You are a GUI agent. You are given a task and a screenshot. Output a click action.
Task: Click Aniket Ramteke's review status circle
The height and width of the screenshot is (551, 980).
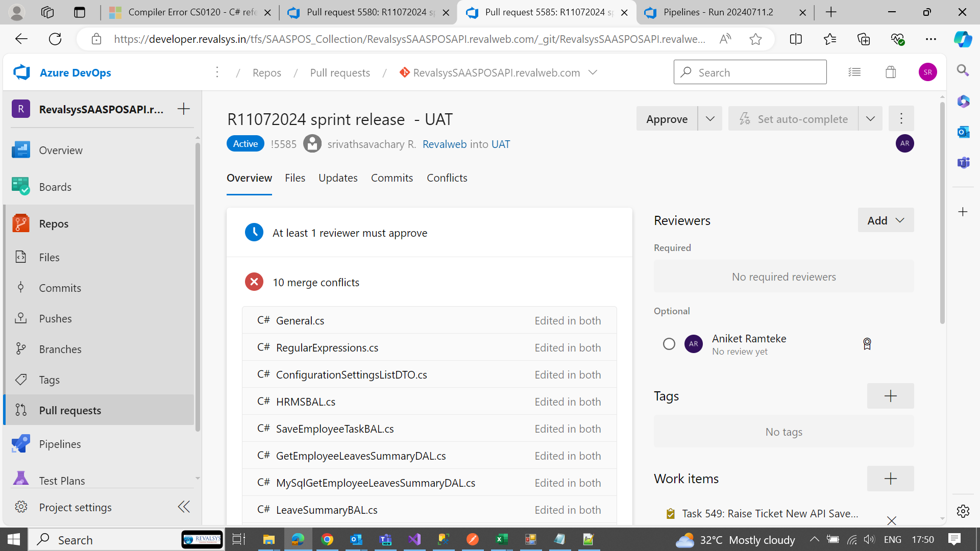tap(669, 344)
